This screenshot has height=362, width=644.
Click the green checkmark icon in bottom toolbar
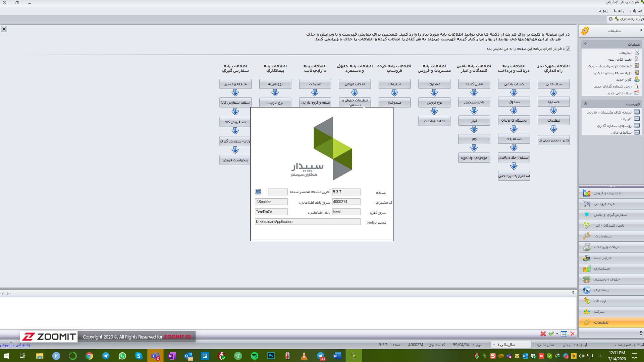pyautogui.click(x=551, y=334)
